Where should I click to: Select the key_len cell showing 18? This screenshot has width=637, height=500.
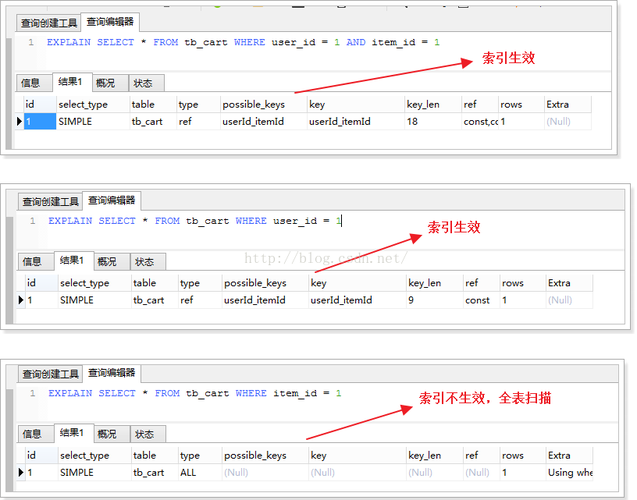point(433,121)
